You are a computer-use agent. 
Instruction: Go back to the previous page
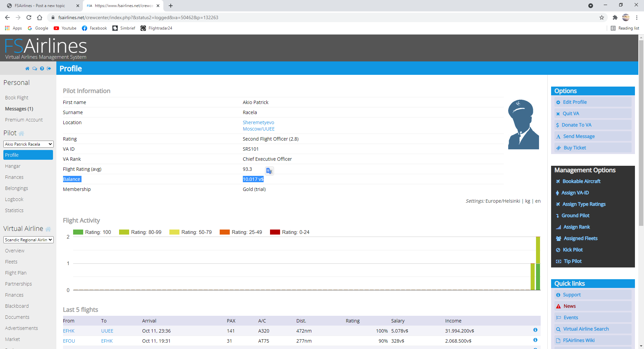pos(7,17)
